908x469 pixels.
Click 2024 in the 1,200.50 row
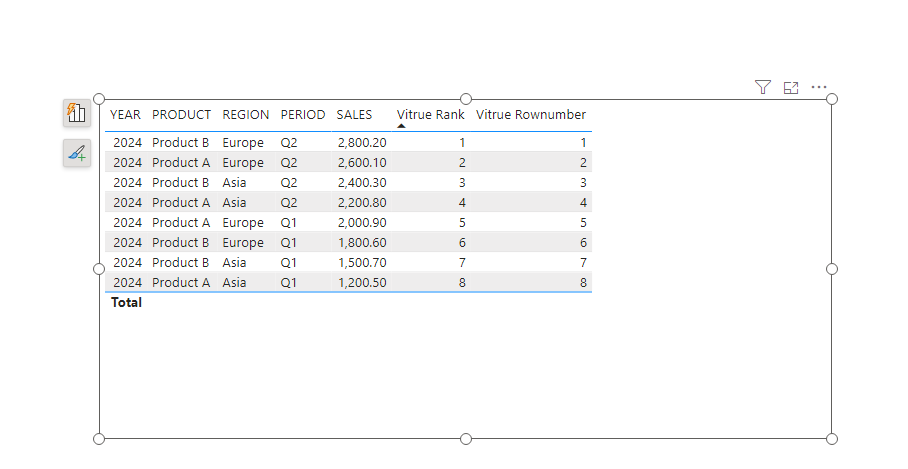[127, 283]
